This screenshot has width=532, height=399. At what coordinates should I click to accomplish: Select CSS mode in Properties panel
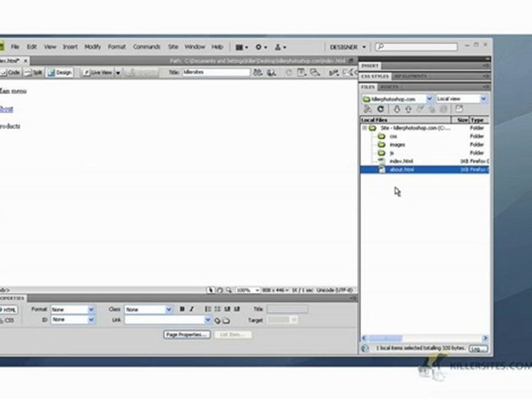(7, 320)
